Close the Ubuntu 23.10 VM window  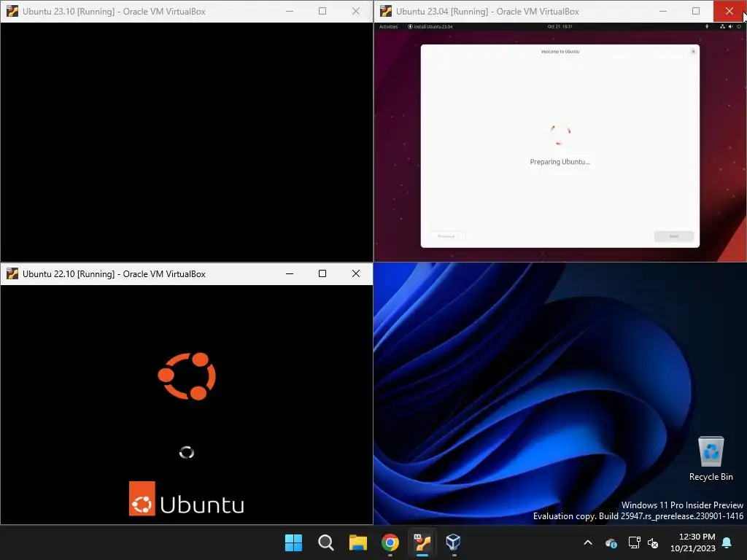(x=356, y=11)
